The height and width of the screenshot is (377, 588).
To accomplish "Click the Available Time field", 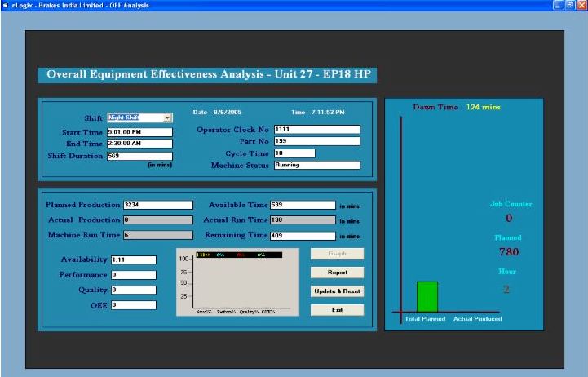I will tap(303, 205).
